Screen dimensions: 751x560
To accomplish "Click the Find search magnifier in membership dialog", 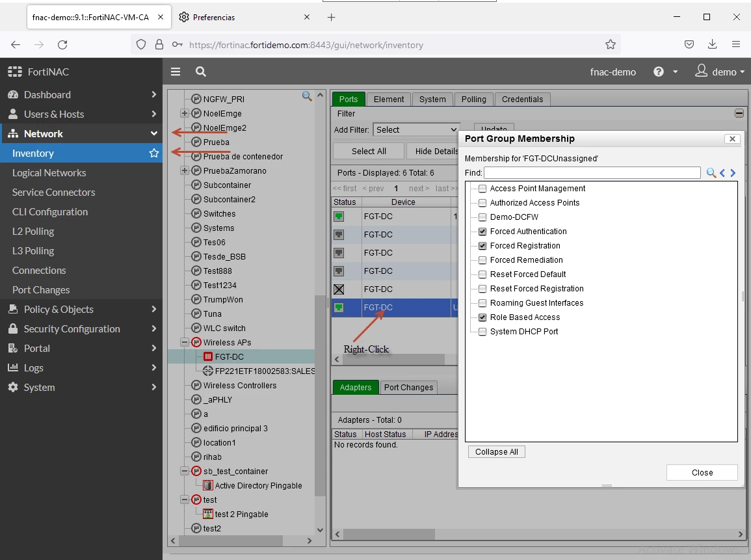I will (711, 172).
